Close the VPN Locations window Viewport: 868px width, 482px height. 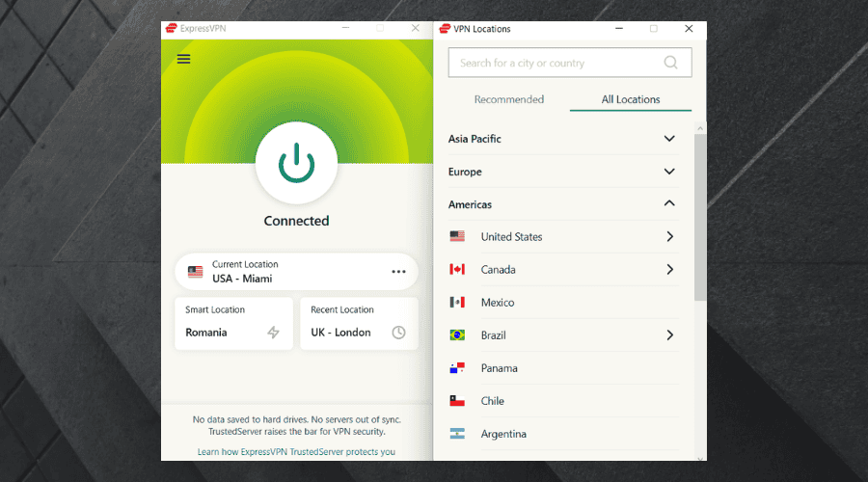689,28
